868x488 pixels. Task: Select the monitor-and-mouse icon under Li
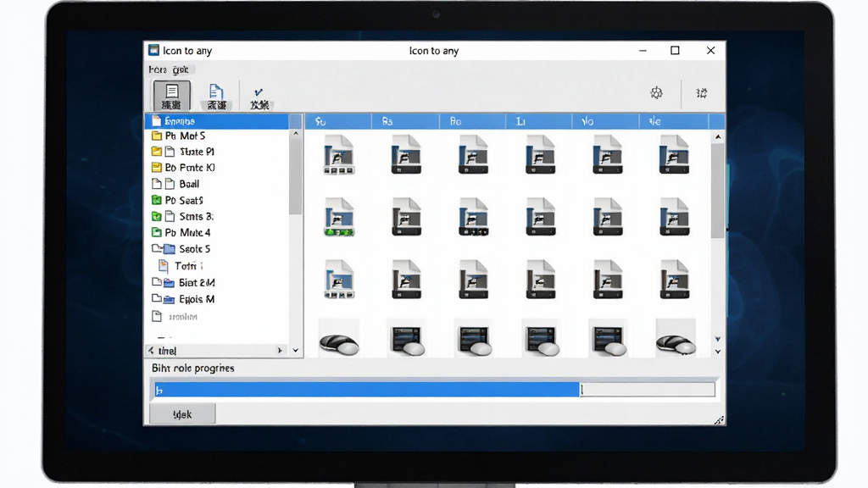pyautogui.click(x=542, y=341)
